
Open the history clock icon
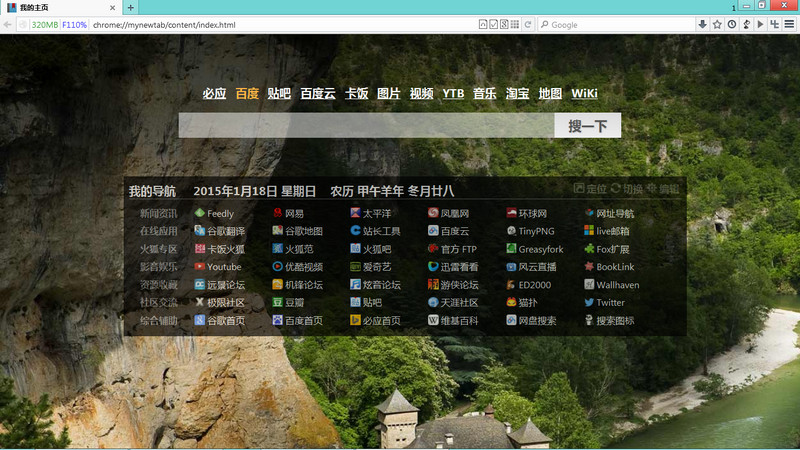pos(732,24)
